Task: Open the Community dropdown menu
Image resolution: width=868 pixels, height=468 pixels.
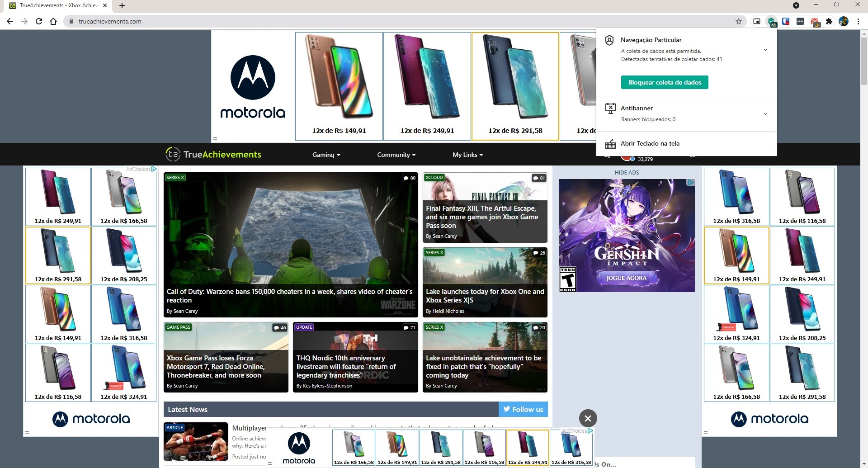Action: point(396,155)
